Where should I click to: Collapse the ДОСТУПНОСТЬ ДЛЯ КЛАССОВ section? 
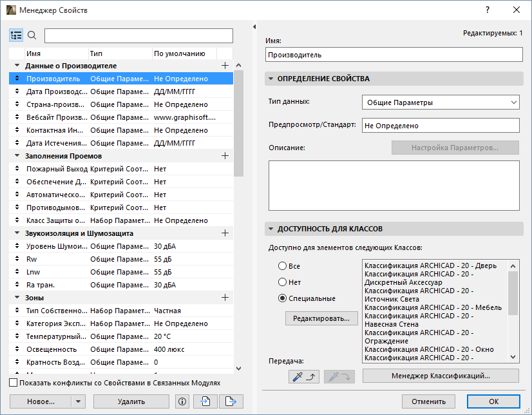click(x=271, y=229)
